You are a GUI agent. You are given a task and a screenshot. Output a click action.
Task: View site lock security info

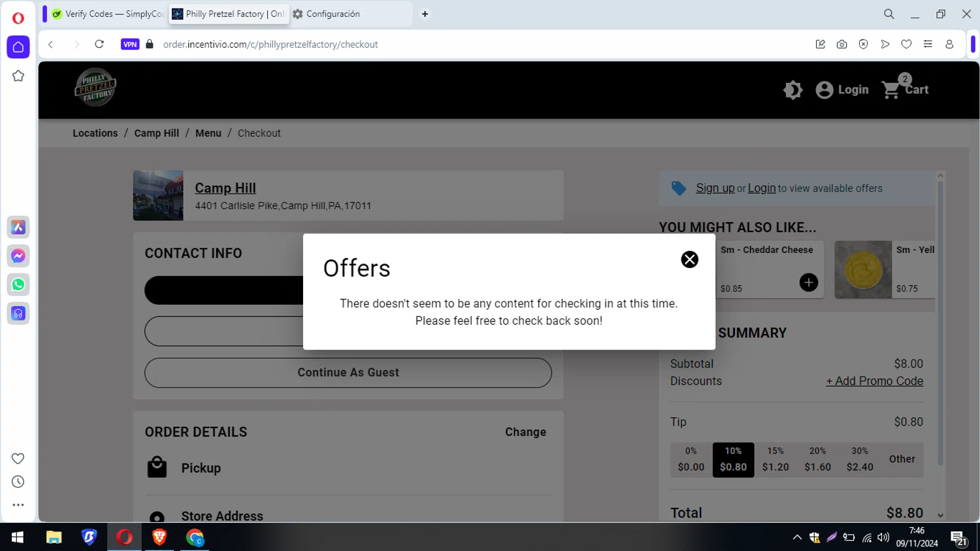(150, 44)
